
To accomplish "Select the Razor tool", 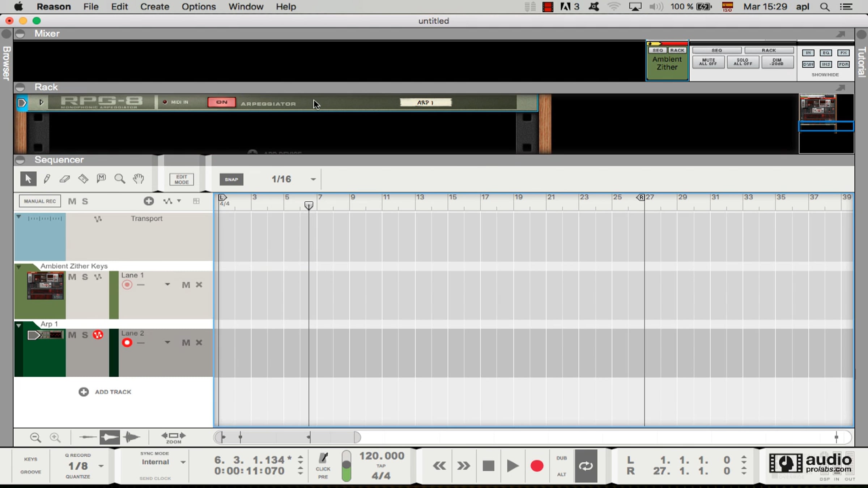I will coord(83,179).
